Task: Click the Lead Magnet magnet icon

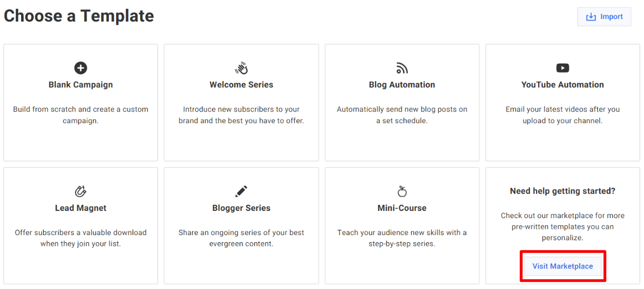Action: (81, 191)
